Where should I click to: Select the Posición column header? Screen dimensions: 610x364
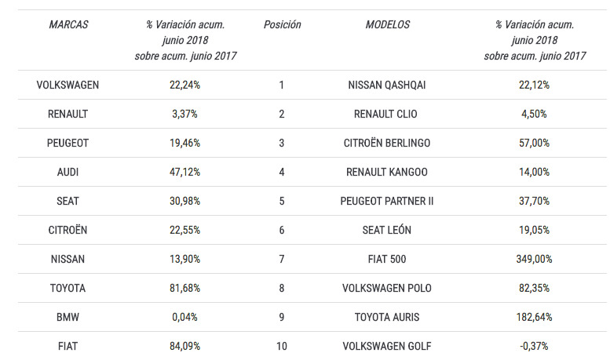(282, 24)
